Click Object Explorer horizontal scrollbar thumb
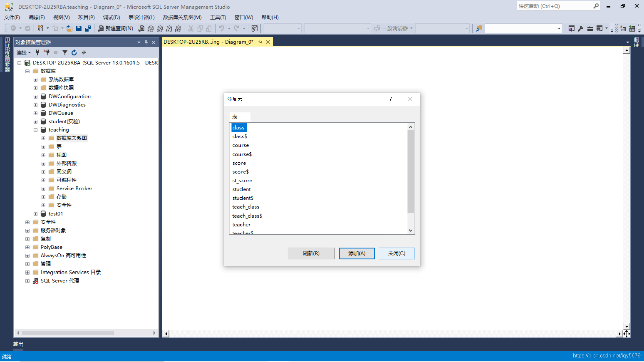 (x=68, y=333)
